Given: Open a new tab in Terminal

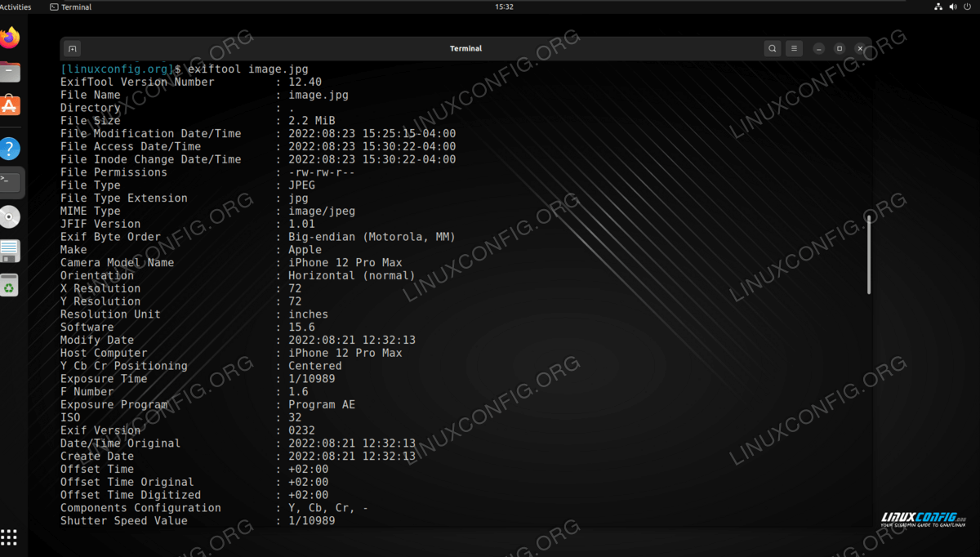Looking at the screenshot, I should [x=72, y=49].
